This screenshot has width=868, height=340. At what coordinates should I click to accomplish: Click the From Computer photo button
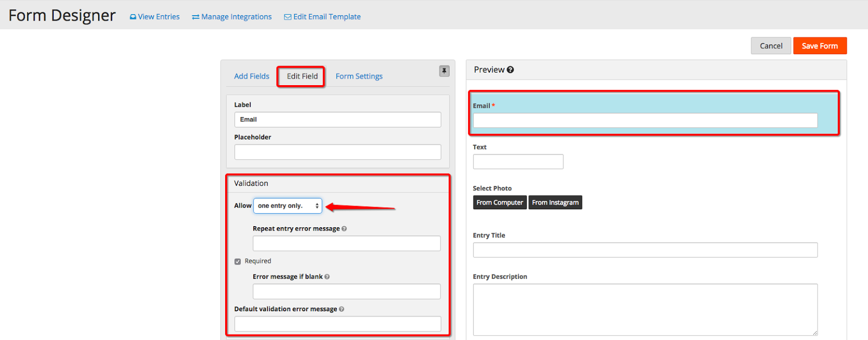point(500,203)
